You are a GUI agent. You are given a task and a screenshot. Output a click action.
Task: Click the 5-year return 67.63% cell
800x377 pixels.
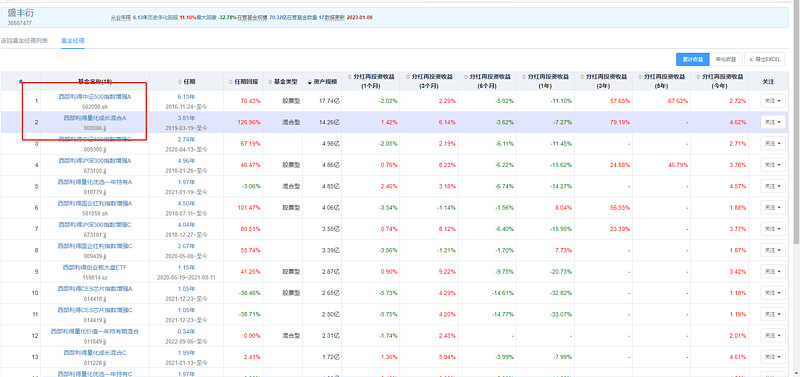coord(678,101)
